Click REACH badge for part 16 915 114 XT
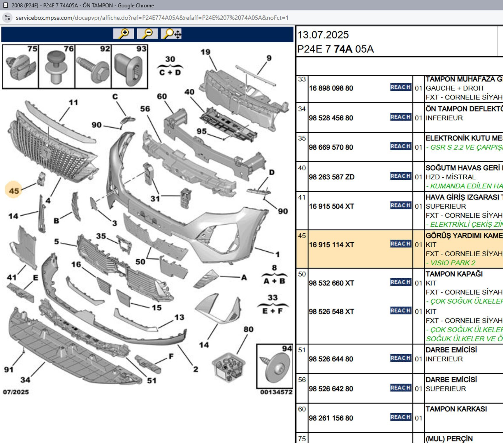The height and width of the screenshot is (448, 503). [x=400, y=244]
